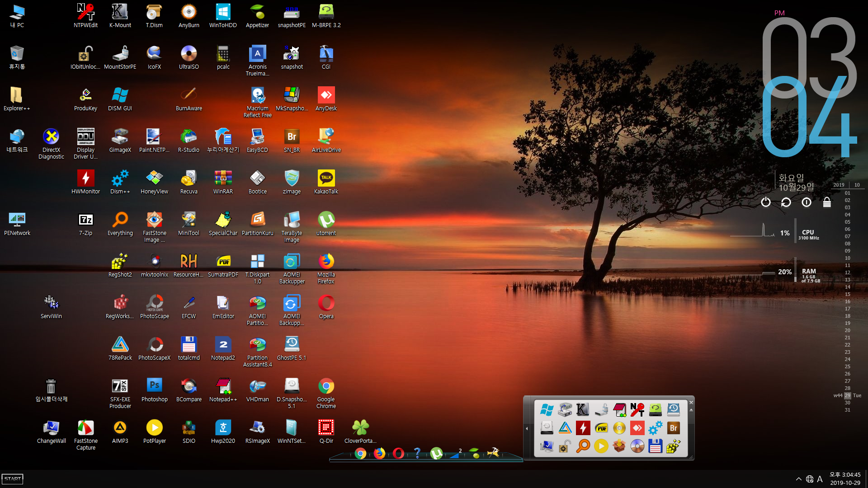Close the launcher panel with X
This screenshot has height=488, width=868.
pyautogui.click(x=691, y=402)
